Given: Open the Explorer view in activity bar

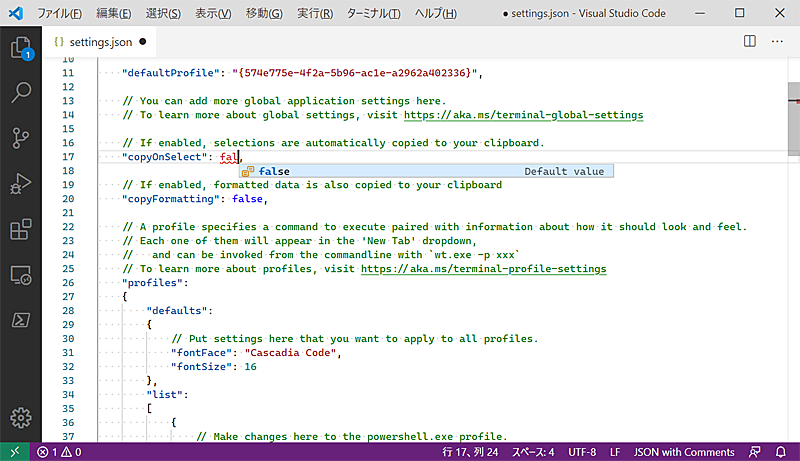Looking at the screenshot, I should point(20,47).
